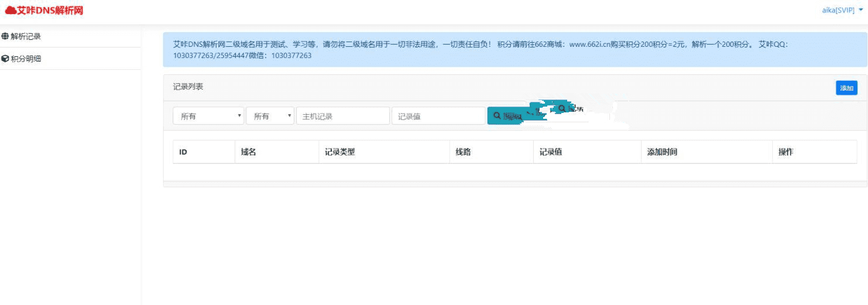Click the 操作 column header
The height and width of the screenshot is (305, 868).
(785, 152)
